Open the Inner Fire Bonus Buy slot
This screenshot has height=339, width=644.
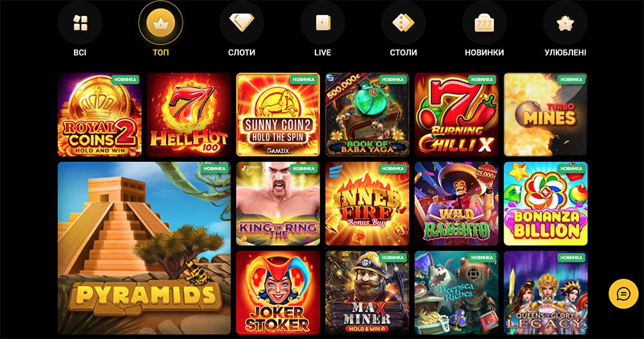(368, 204)
